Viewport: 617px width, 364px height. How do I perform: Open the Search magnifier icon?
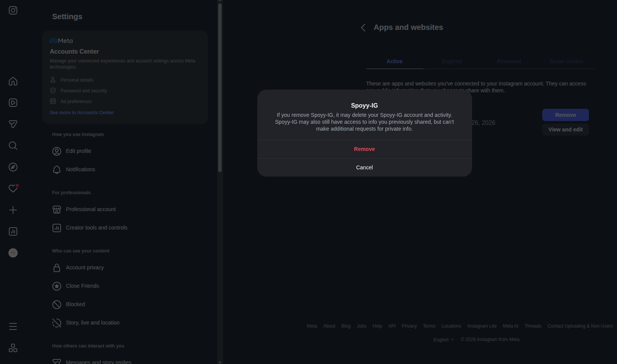13,146
